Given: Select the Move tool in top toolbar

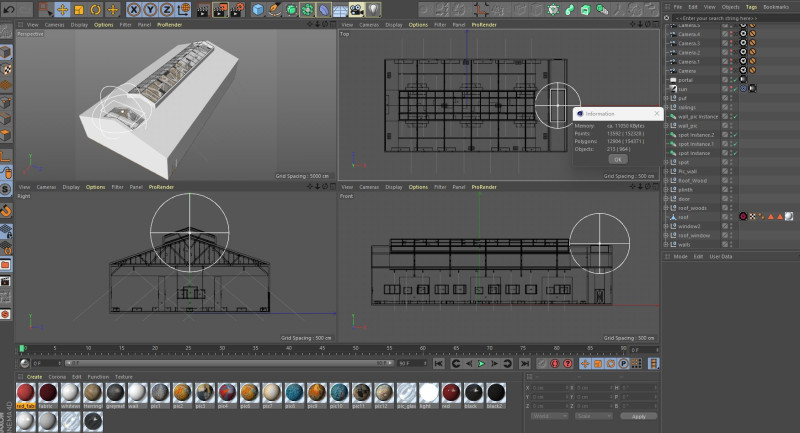Looking at the screenshot, I should (x=61, y=9).
